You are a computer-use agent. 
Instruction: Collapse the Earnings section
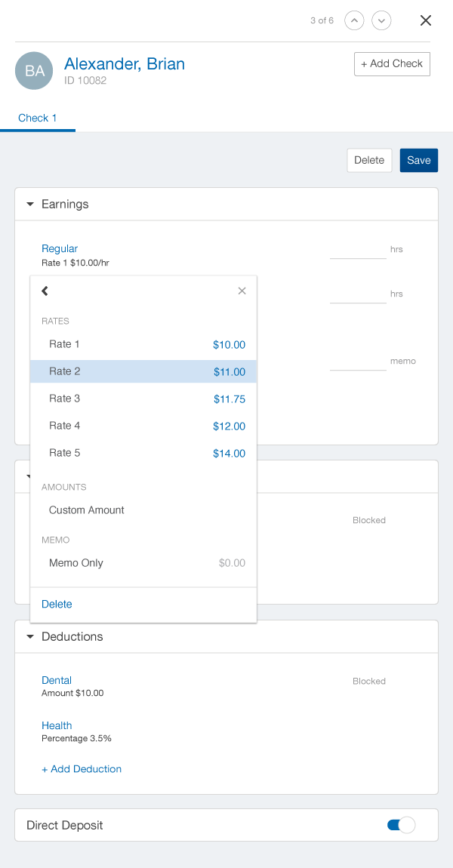(x=30, y=204)
